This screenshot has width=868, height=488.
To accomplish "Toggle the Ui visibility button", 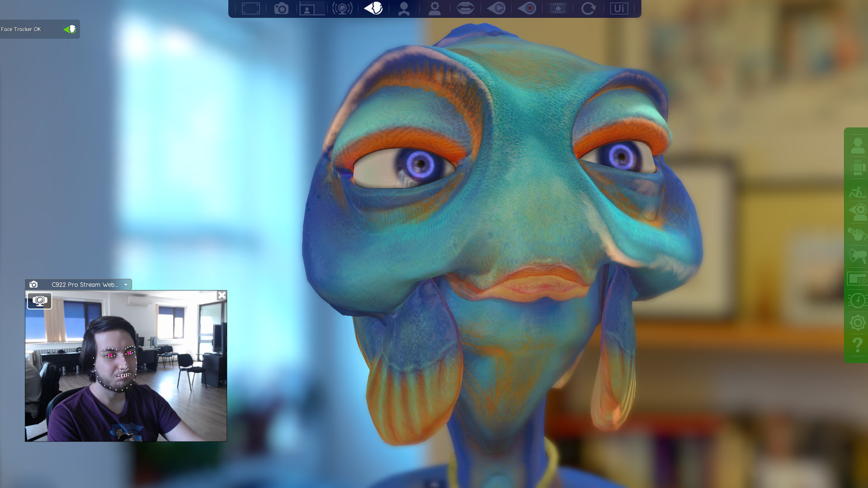I will (x=619, y=8).
